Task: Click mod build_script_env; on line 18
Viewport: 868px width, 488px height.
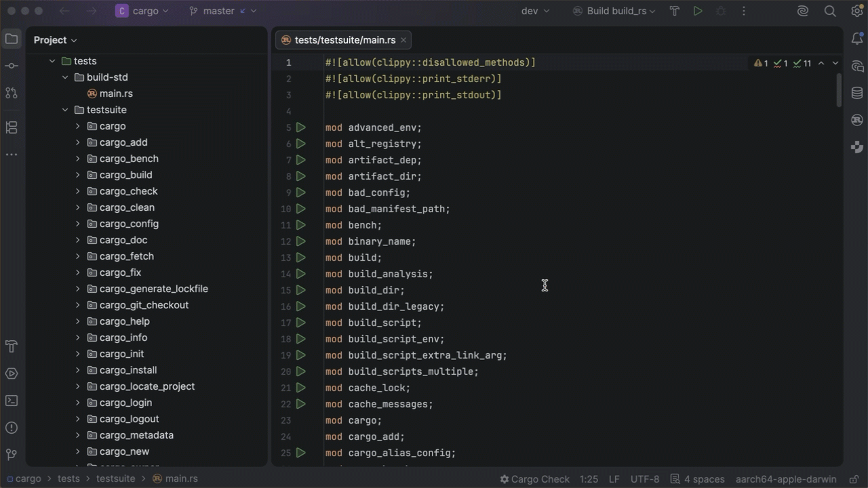Action: pyautogui.click(x=384, y=339)
